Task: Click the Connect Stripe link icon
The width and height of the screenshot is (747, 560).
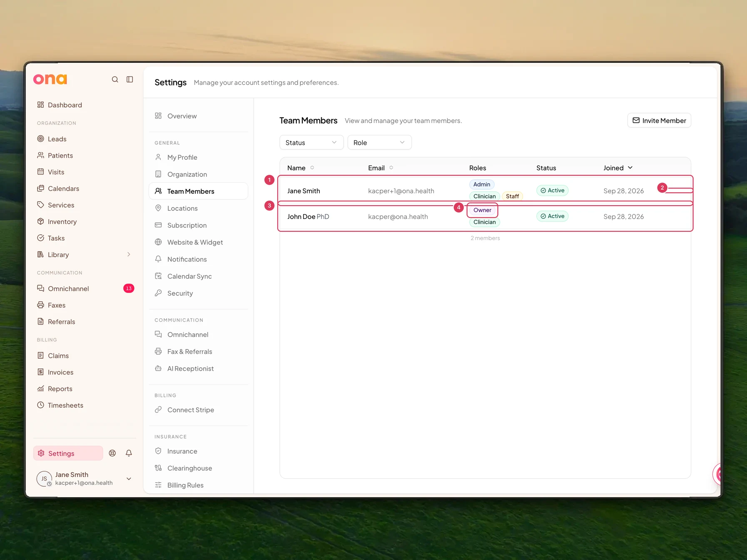Action: point(158,410)
